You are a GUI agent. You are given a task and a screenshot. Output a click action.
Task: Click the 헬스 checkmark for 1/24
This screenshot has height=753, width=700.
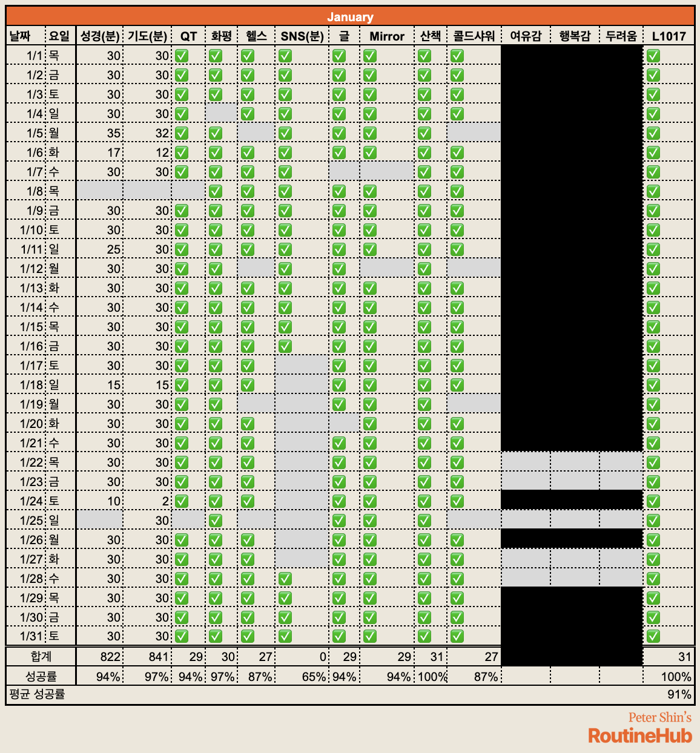(x=246, y=501)
